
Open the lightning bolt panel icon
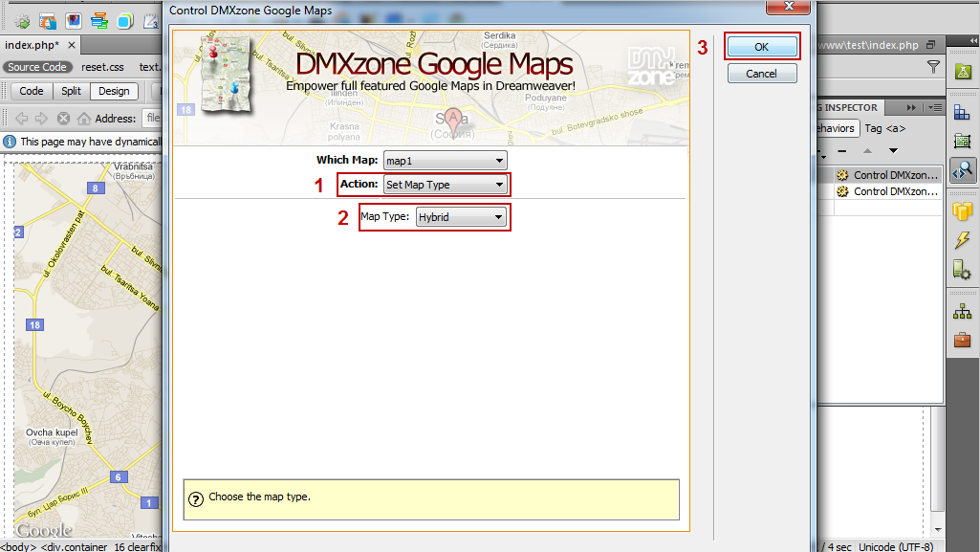(963, 239)
